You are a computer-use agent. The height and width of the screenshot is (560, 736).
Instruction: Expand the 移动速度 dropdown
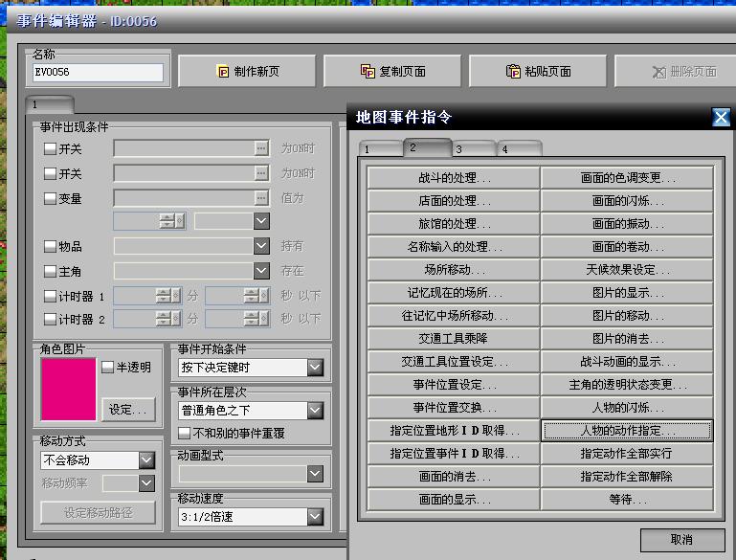(315, 517)
